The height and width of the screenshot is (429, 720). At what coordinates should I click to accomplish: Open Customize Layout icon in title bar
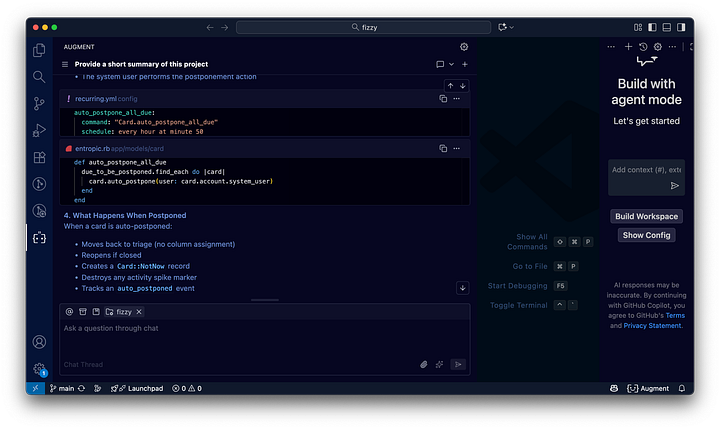(638, 28)
